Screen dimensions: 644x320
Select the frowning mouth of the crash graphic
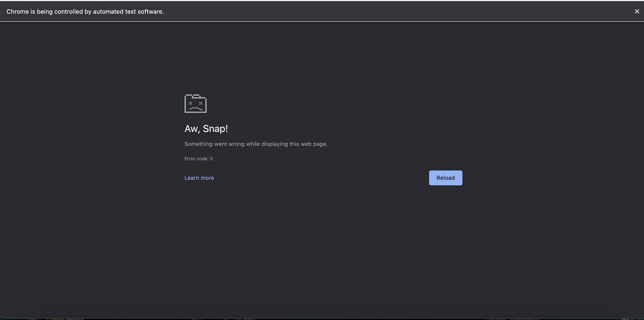click(195, 107)
